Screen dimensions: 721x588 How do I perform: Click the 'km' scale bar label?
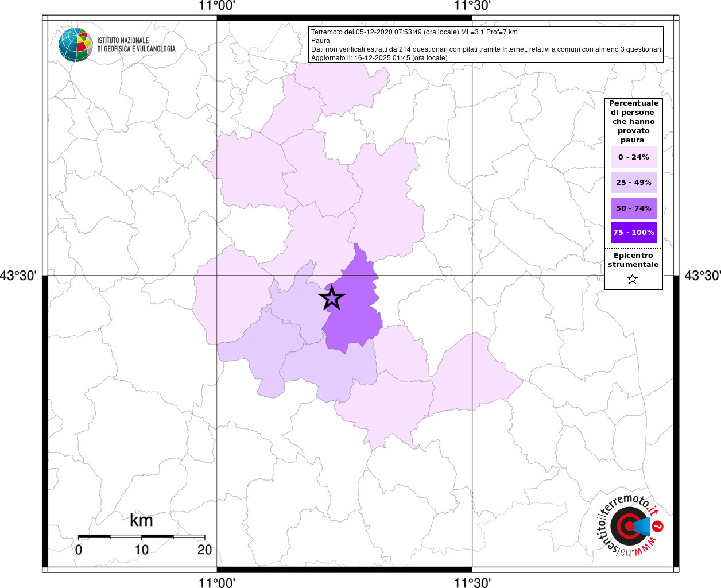tap(141, 520)
